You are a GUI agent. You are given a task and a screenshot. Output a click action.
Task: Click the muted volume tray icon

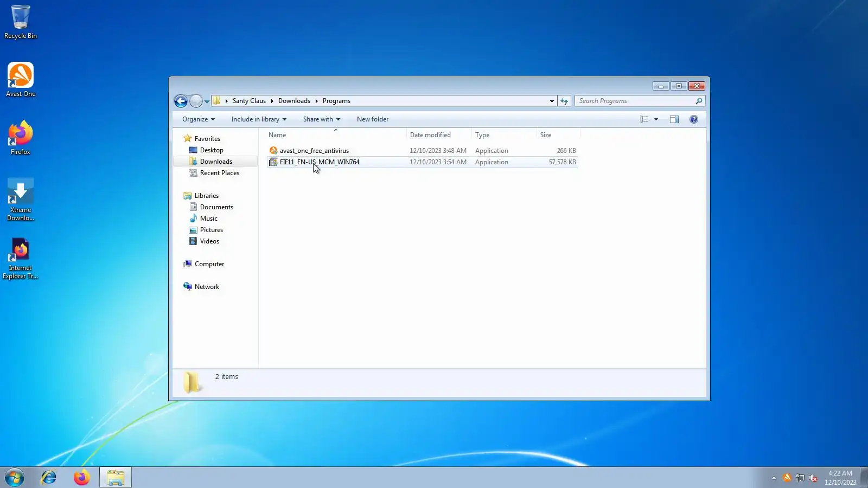click(x=813, y=478)
